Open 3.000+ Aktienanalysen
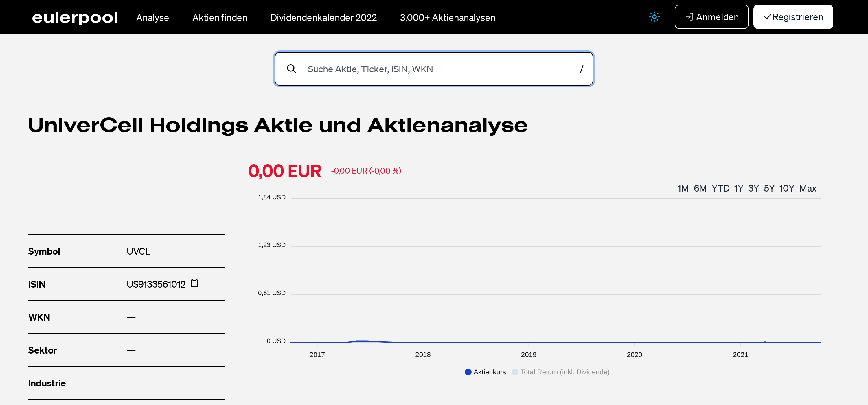Screen dimensions: 868x405 tap(448, 18)
